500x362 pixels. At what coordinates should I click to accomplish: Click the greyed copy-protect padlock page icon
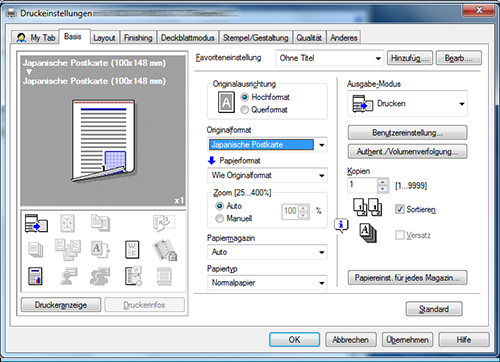(x=165, y=250)
